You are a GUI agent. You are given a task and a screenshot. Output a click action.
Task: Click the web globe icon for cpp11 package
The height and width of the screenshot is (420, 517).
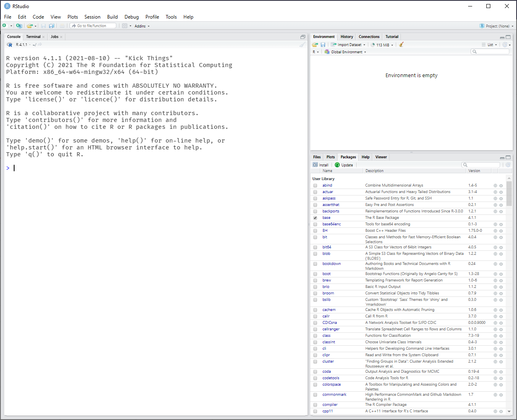coord(495,412)
